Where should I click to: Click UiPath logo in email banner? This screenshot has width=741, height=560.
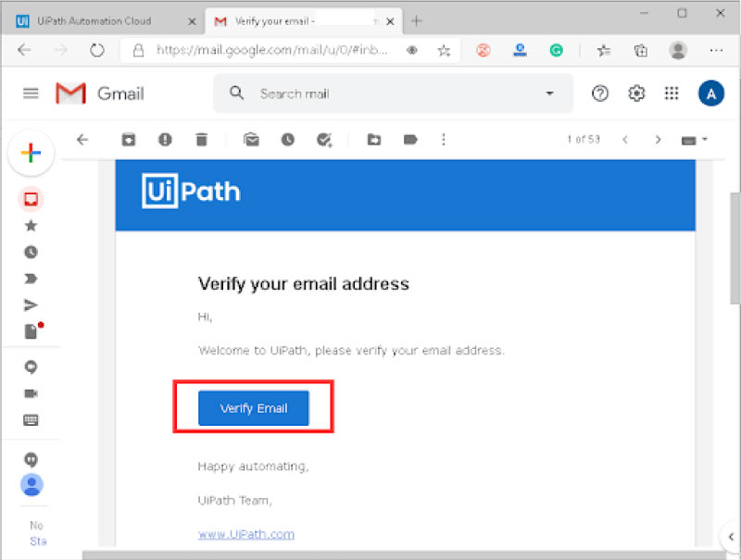click(191, 192)
